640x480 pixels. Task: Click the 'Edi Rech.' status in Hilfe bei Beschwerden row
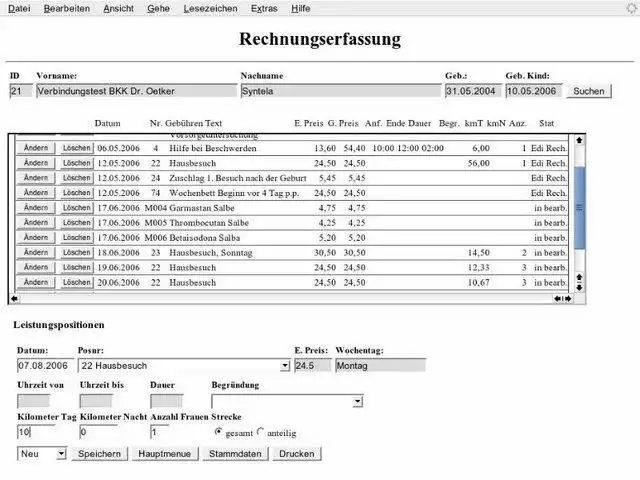[x=549, y=148]
